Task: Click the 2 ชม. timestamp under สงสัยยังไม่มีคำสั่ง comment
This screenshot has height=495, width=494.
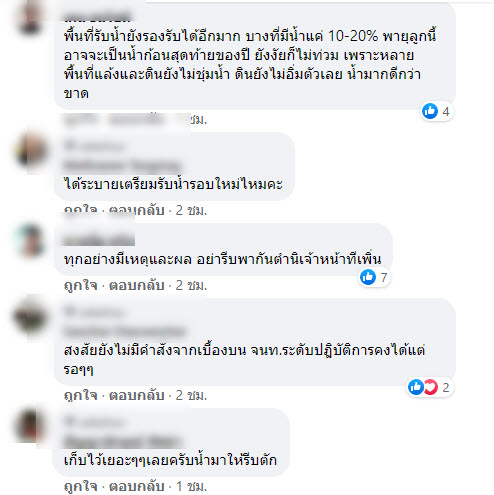Action: pyautogui.click(x=191, y=395)
